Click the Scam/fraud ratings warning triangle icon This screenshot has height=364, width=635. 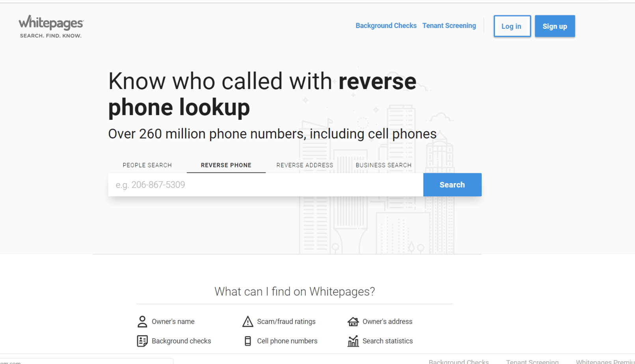[248, 321]
